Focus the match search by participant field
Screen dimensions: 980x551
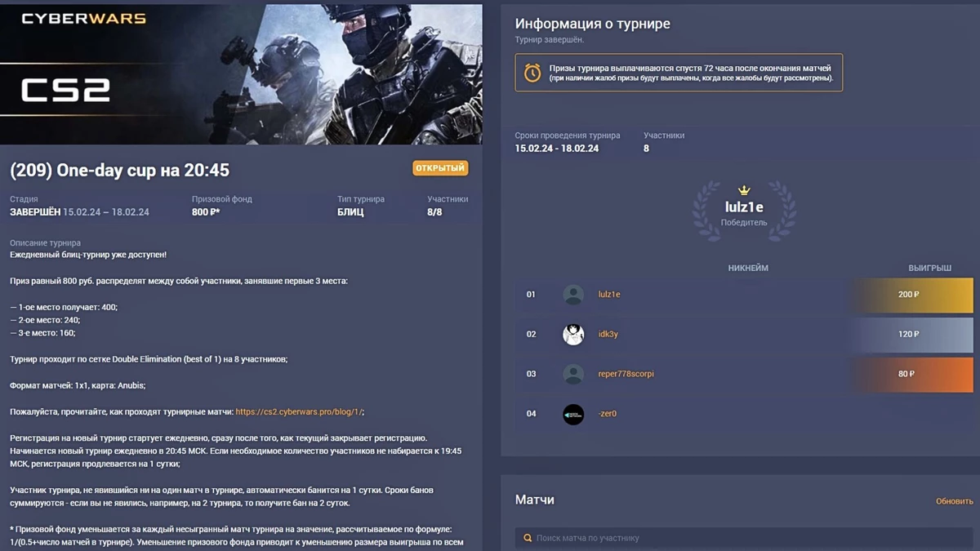(744, 538)
